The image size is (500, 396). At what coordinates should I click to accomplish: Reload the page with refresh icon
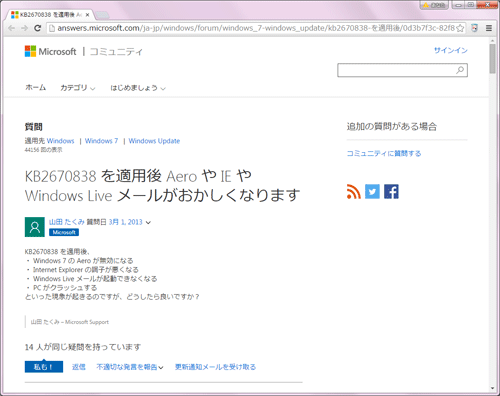click(x=38, y=28)
